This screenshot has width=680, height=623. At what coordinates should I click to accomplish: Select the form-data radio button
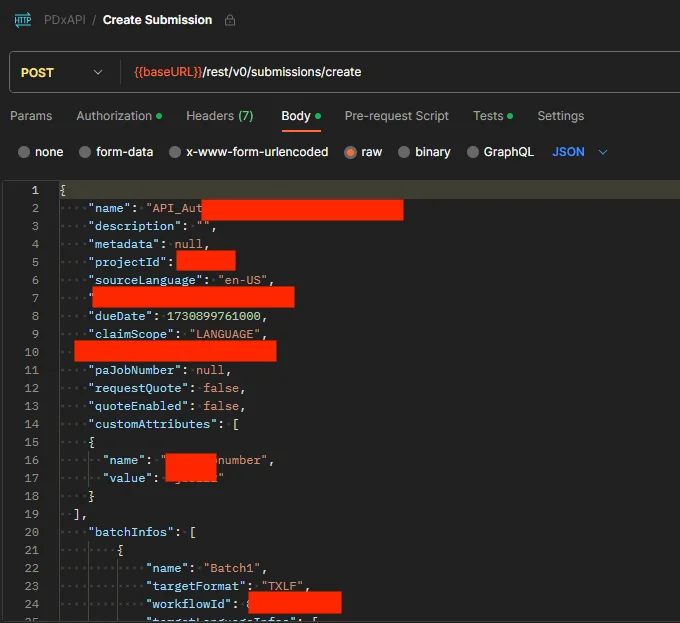pyautogui.click(x=85, y=152)
